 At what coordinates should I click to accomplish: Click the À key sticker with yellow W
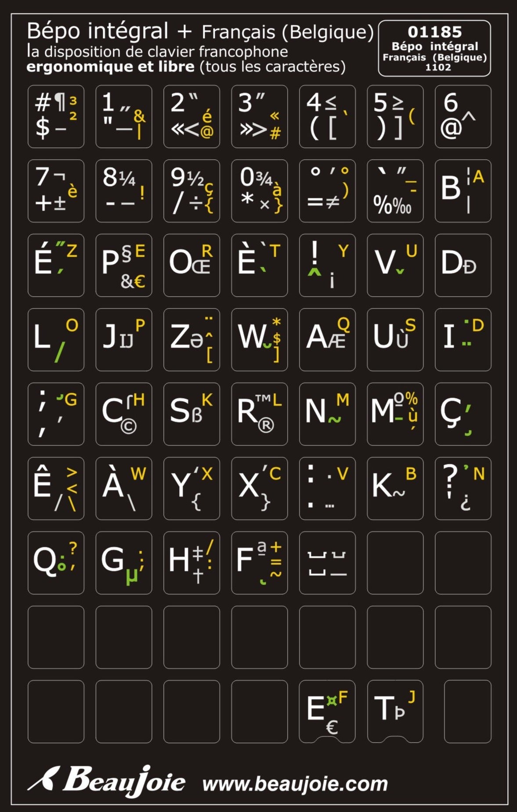(x=123, y=488)
